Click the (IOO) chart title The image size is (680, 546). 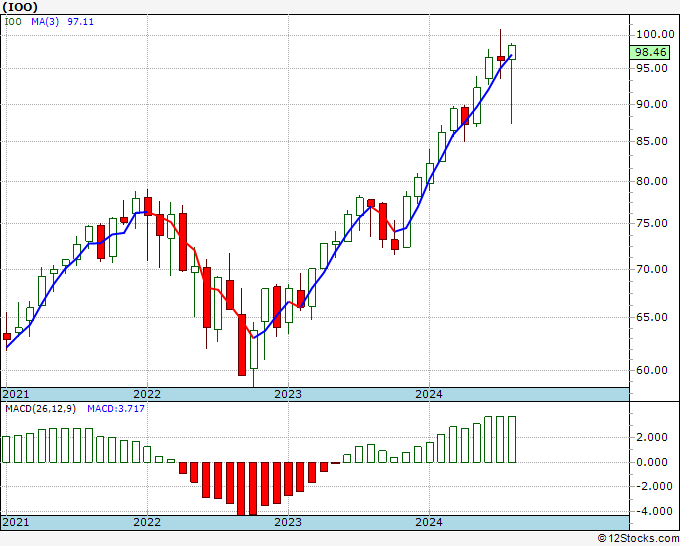pyautogui.click(x=20, y=7)
